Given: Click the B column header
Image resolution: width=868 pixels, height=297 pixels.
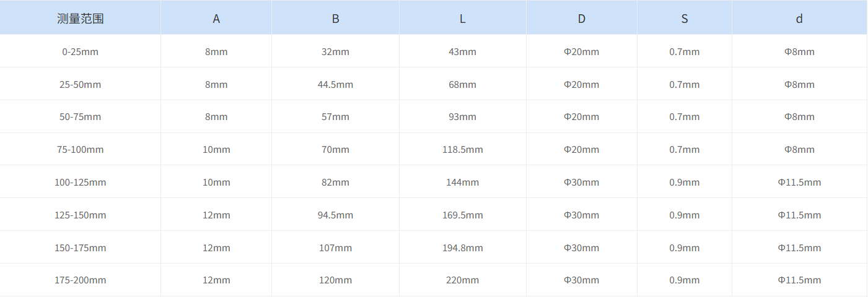Looking at the screenshot, I should tap(335, 19).
